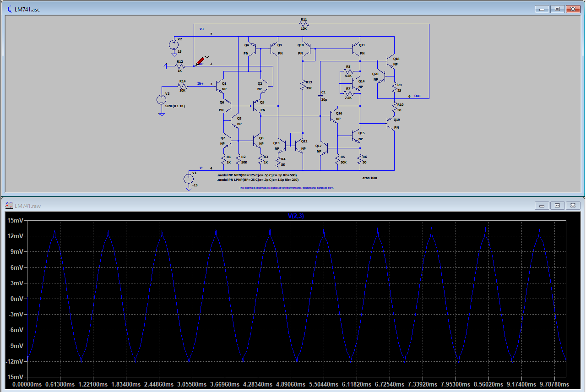Select the V2 15V voltage source symbol
This screenshot has width=586, height=392.
174,45
